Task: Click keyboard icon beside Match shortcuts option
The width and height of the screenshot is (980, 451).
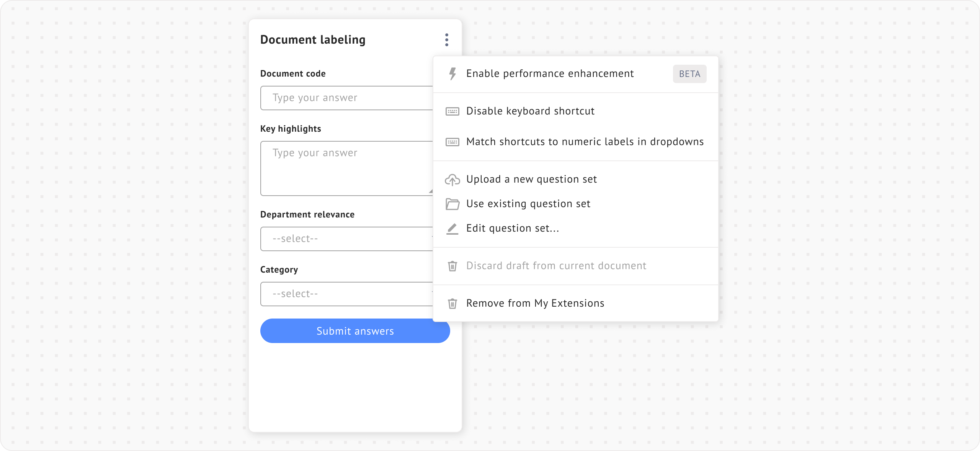Action: point(452,142)
